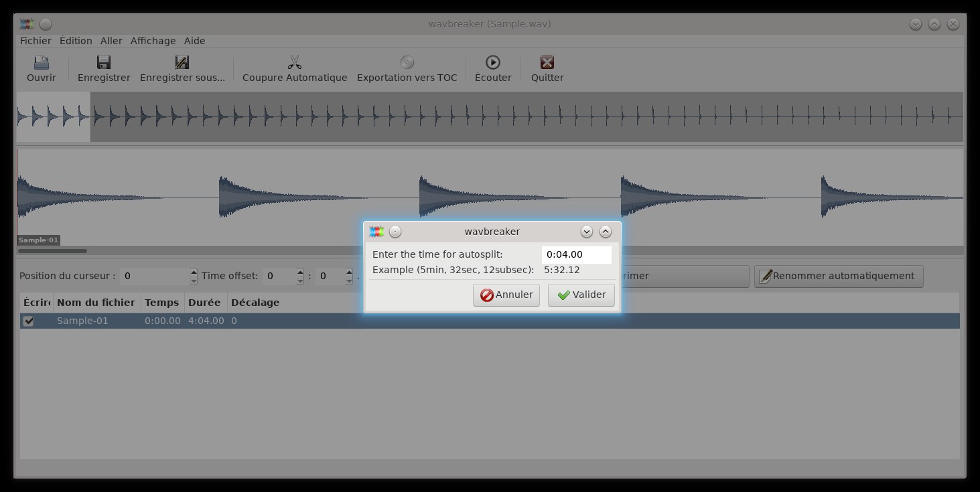Click the Ouvrir file icon in toolbar

click(42, 62)
